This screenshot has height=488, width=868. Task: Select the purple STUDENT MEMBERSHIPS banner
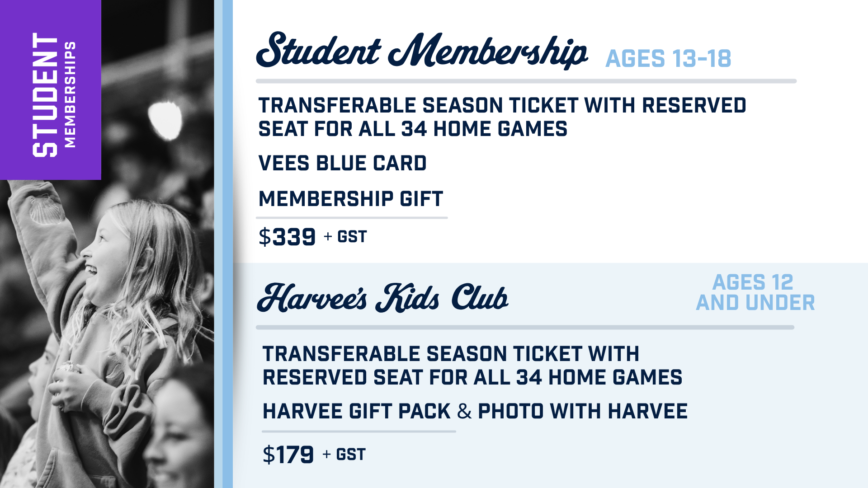(51, 90)
